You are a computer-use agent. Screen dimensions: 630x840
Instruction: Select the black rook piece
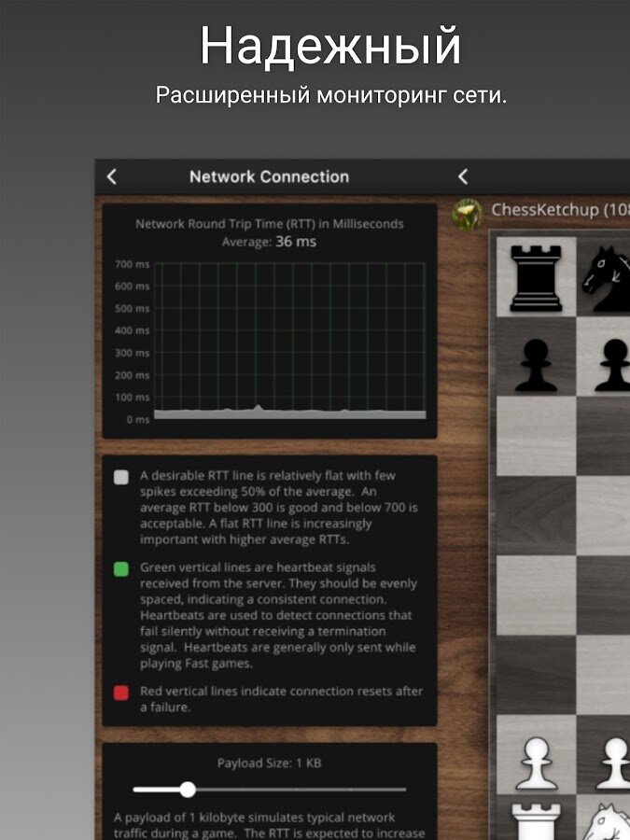(x=536, y=277)
